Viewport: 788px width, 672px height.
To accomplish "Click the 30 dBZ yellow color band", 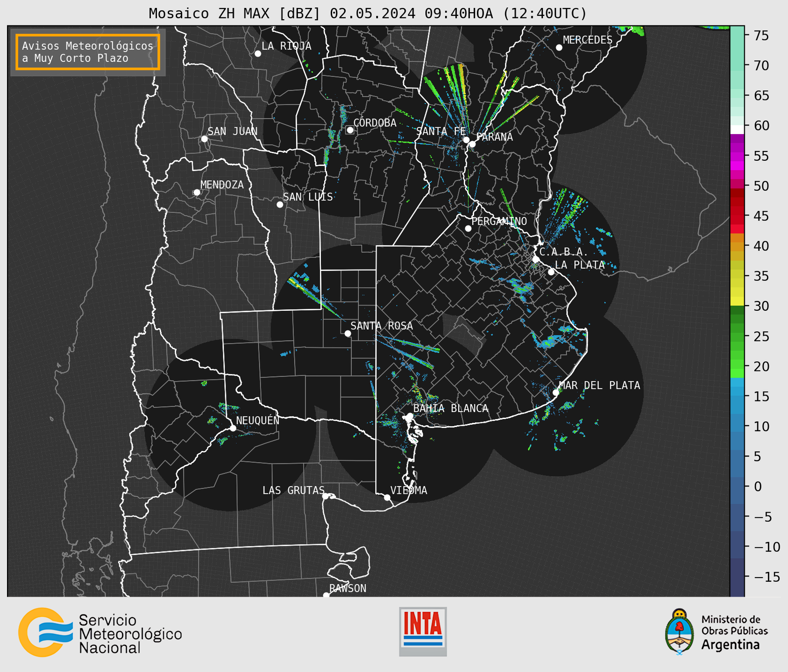I will coord(737,302).
